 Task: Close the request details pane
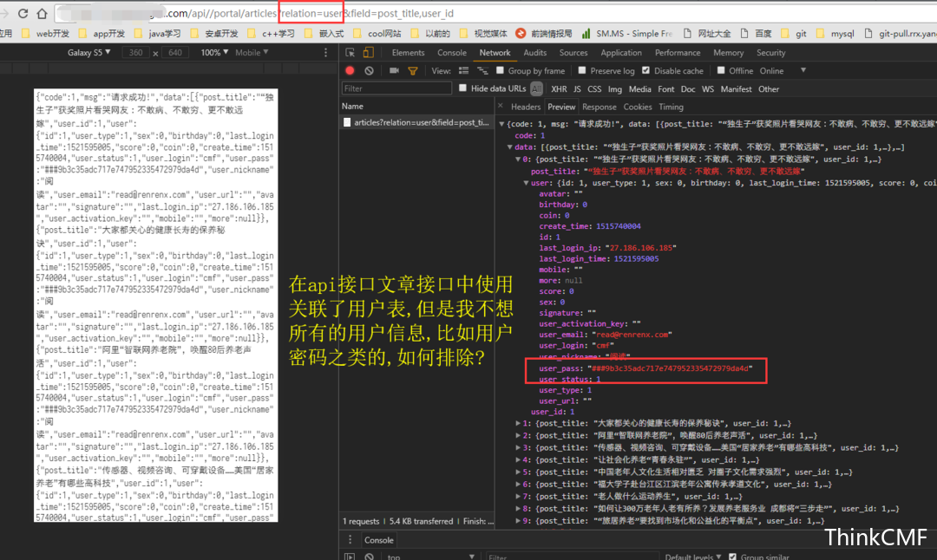(501, 107)
